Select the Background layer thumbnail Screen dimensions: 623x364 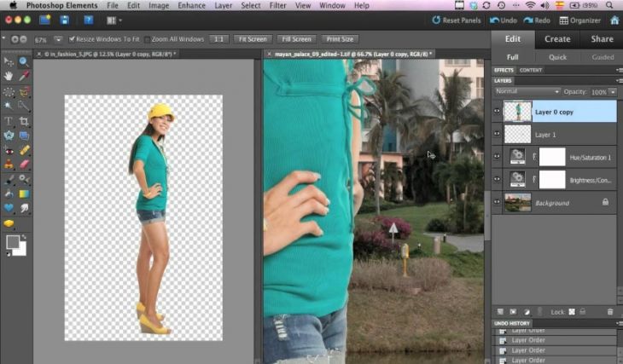pos(517,202)
